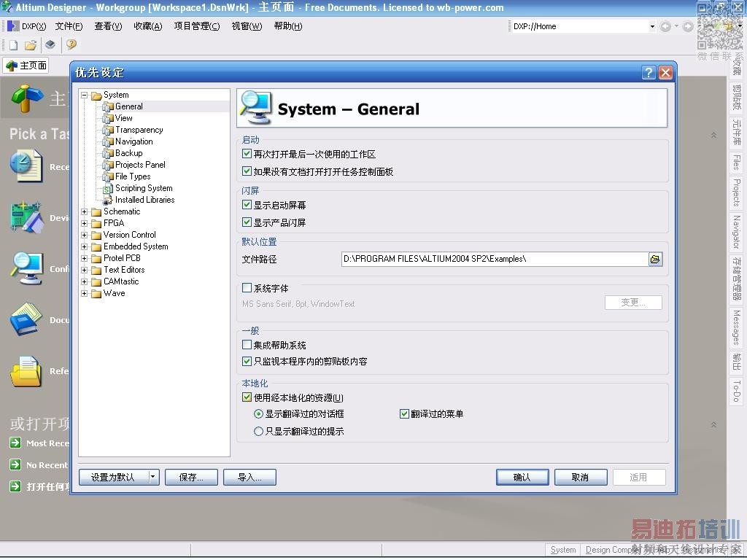Image resolution: width=747 pixels, height=560 pixels.
Task: Click the Backup node icon in tree
Action: pos(108,153)
